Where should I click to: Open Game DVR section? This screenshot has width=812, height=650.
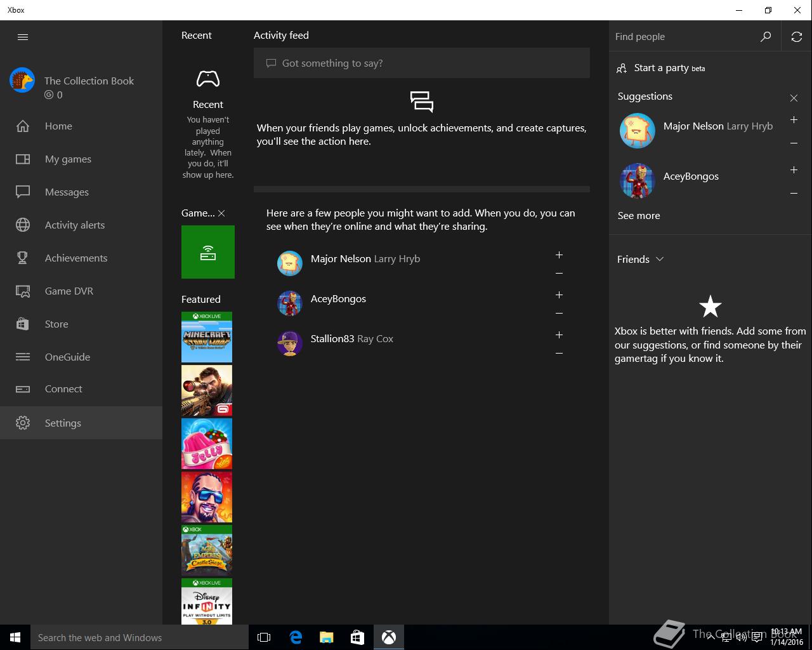pos(81,291)
